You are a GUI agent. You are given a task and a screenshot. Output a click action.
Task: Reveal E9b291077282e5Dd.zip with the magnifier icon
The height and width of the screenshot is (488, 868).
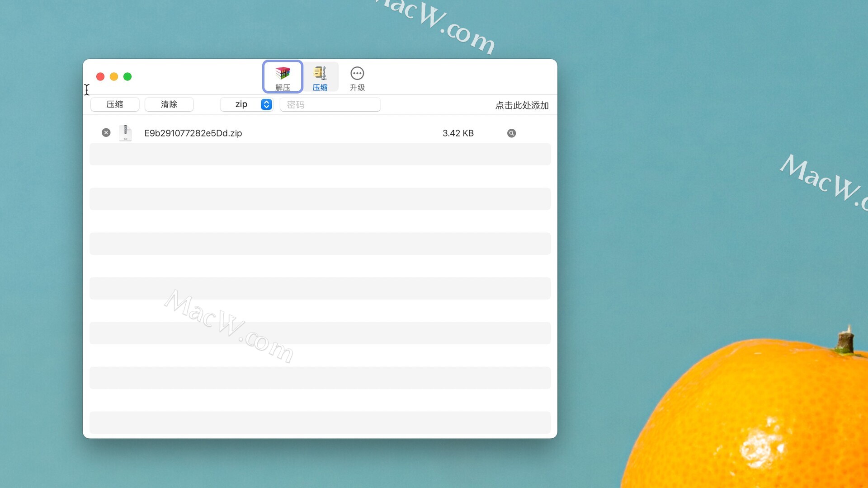[x=511, y=133]
